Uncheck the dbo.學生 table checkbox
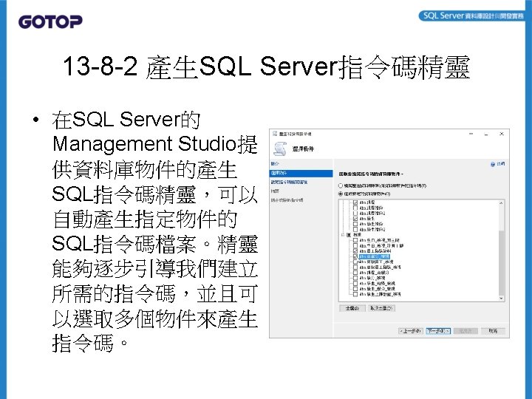Screen dimensions: 532x399 [355, 219]
